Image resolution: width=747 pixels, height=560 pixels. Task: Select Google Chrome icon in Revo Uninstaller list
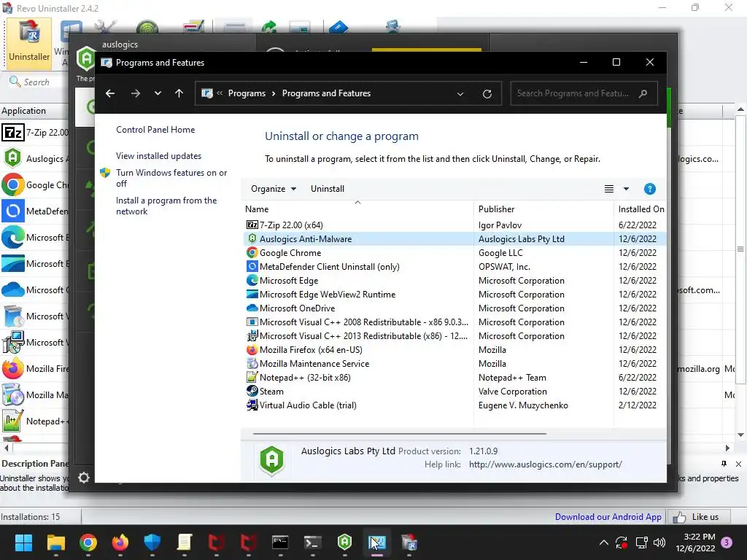coord(13,184)
